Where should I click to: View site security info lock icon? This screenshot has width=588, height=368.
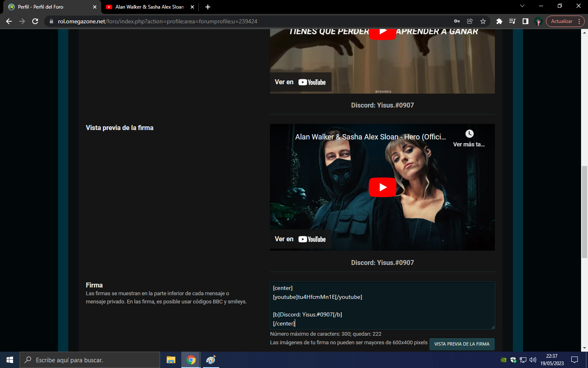click(51, 21)
